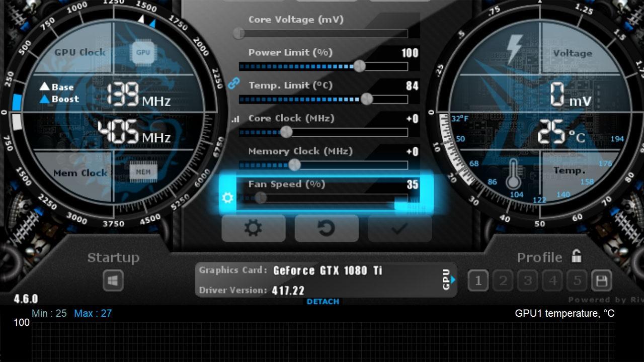Screen dimensions: 644x362
Task: Click the driver version 417.22 text
Action: pyautogui.click(x=288, y=290)
